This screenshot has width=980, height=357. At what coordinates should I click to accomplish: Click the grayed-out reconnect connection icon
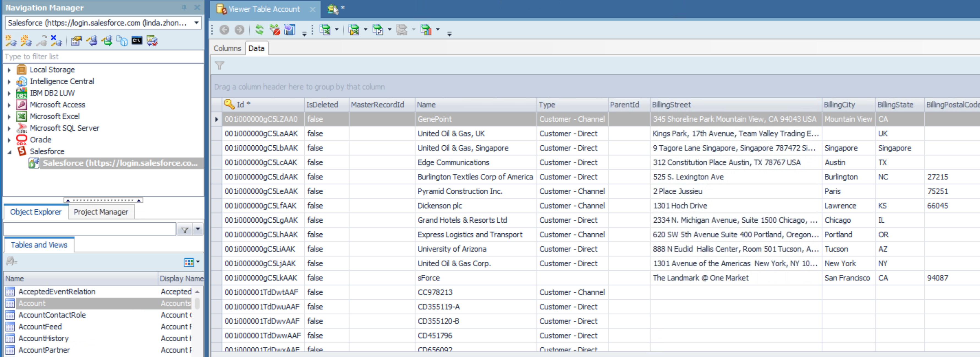tap(41, 41)
